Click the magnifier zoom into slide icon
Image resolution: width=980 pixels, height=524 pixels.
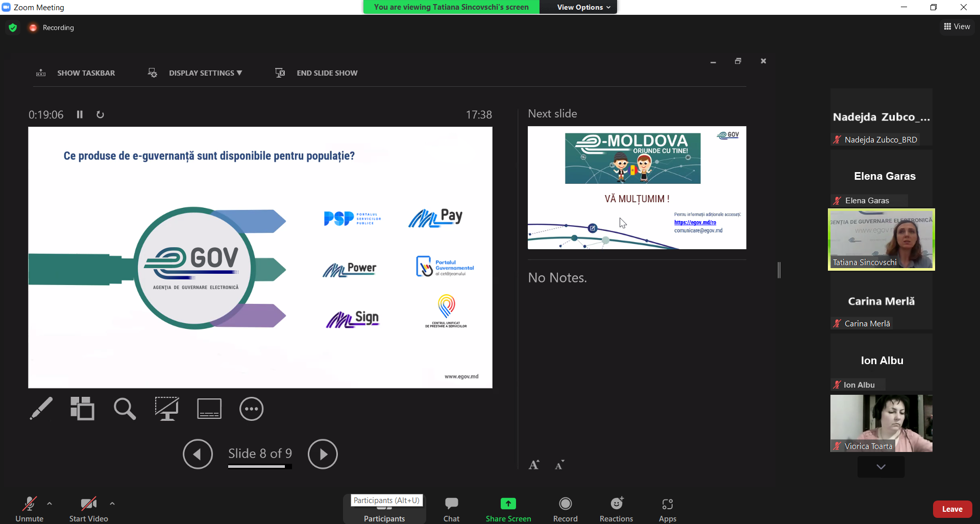click(x=125, y=409)
